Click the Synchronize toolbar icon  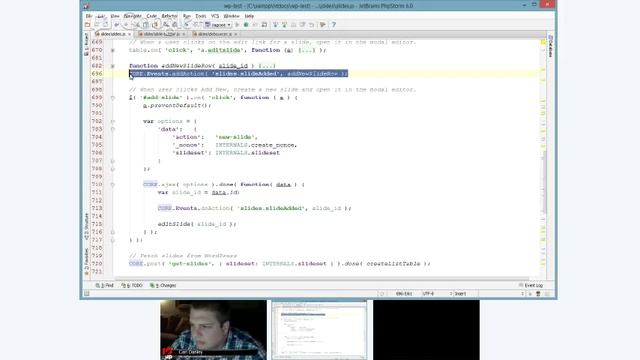click(106, 25)
